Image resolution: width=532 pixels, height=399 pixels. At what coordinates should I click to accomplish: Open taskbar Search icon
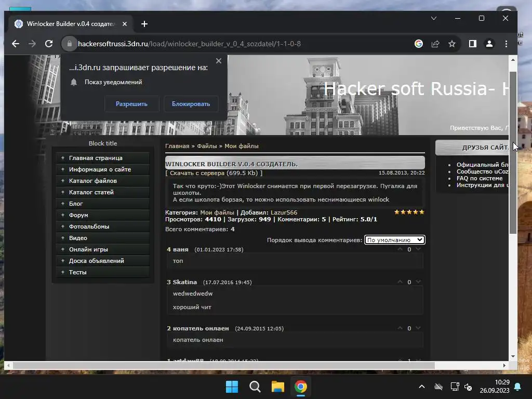pyautogui.click(x=255, y=387)
